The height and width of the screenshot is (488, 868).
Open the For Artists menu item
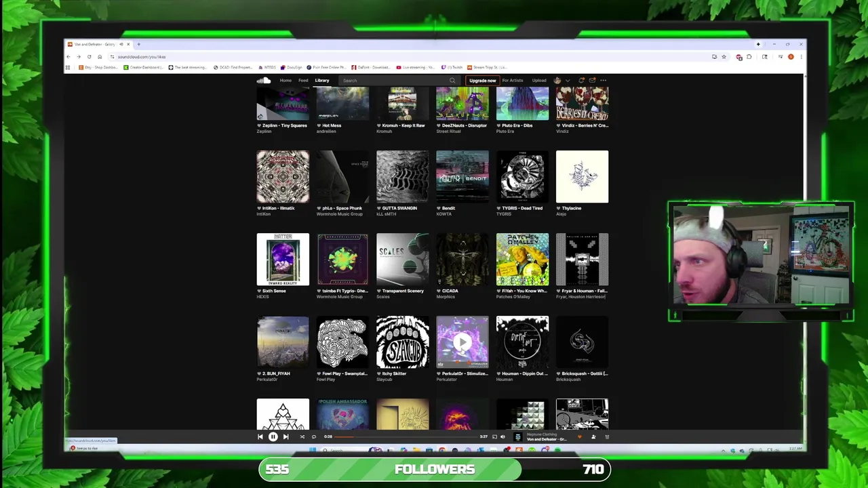click(513, 81)
